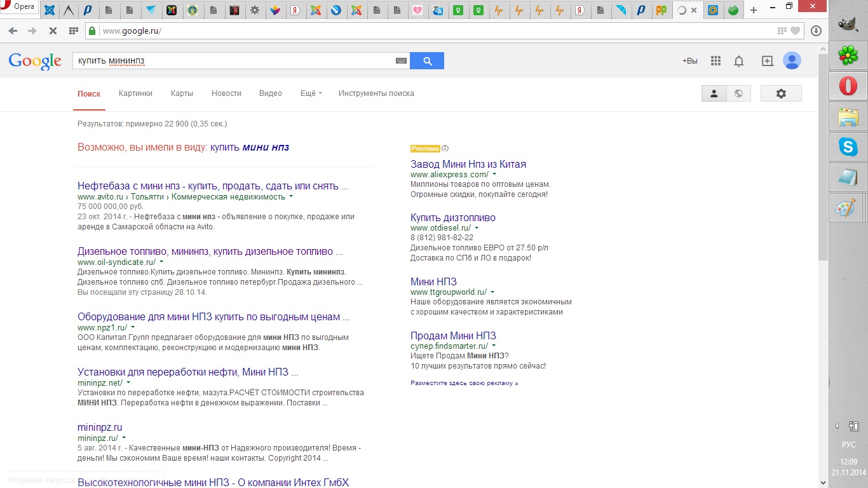Expand the Ещё dropdown
Viewport: 868px width, 488px height.
(x=311, y=93)
